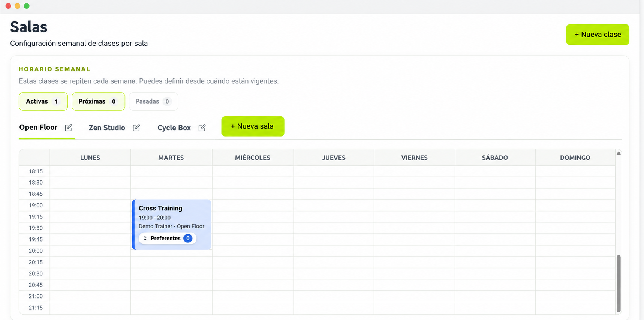Close the window with the red button
Screen dimensions: 644x320
point(8,6)
